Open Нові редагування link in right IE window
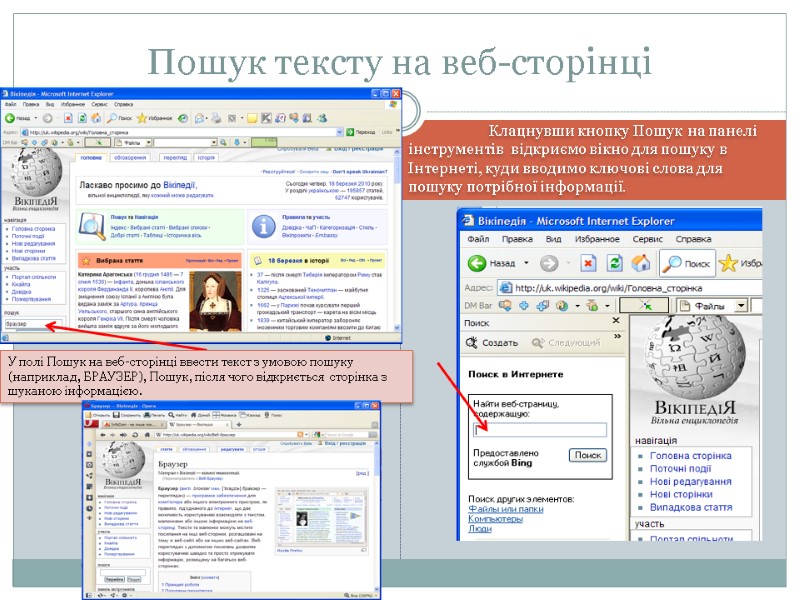Screen dimensions: 800x600 pyautogui.click(x=690, y=481)
